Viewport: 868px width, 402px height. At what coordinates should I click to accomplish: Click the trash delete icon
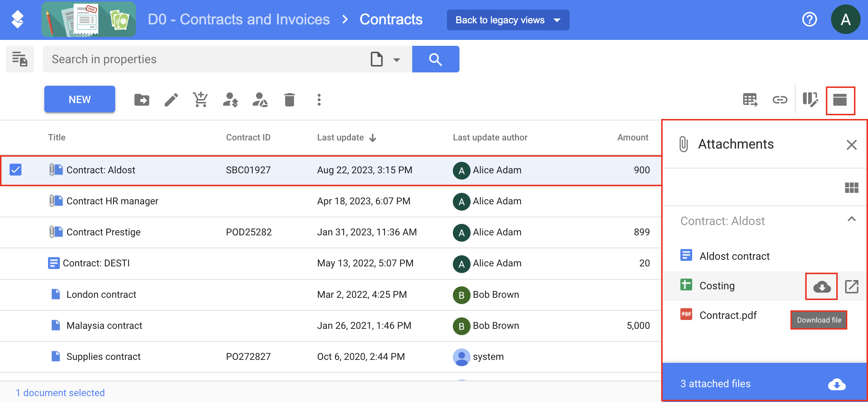click(x=290, y=100)
